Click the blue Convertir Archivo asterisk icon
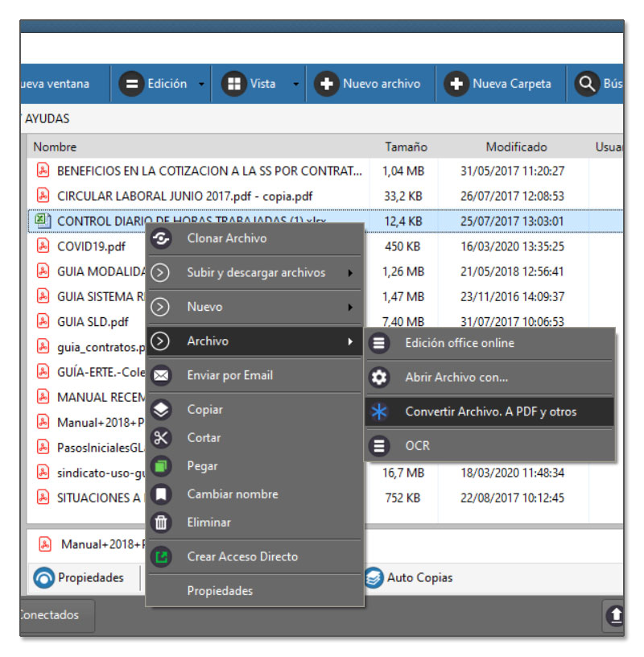This screenshot has height=657, width=644. 379,412
